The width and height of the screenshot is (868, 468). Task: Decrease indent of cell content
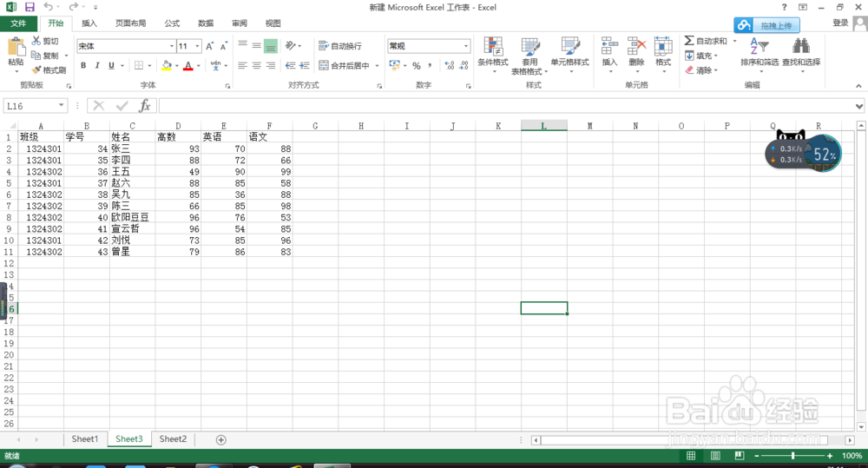coord(290,65)
